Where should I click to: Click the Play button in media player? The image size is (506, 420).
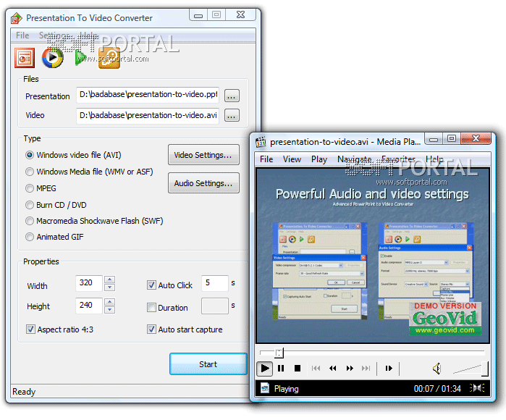pyautogui.click(x=265, y=369)
